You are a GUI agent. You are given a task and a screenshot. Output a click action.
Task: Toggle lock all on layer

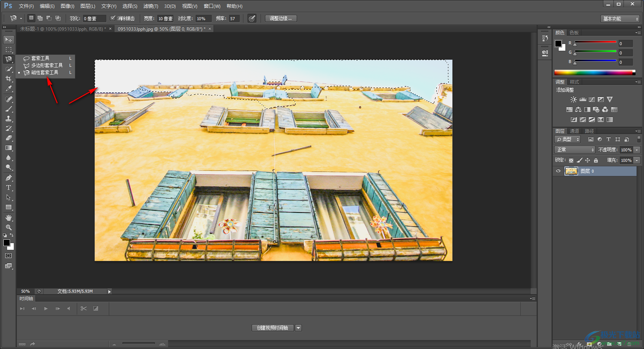coord(596,160)
